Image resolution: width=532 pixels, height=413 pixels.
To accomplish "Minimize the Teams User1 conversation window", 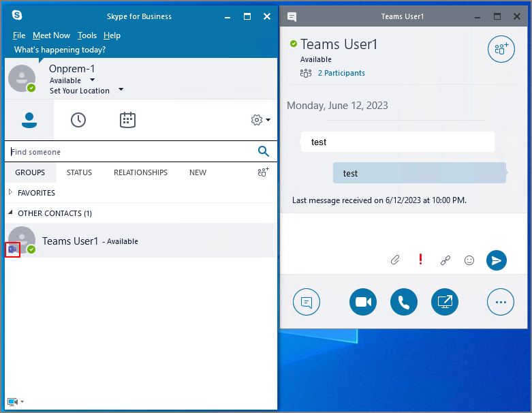I will click(478, 16).
